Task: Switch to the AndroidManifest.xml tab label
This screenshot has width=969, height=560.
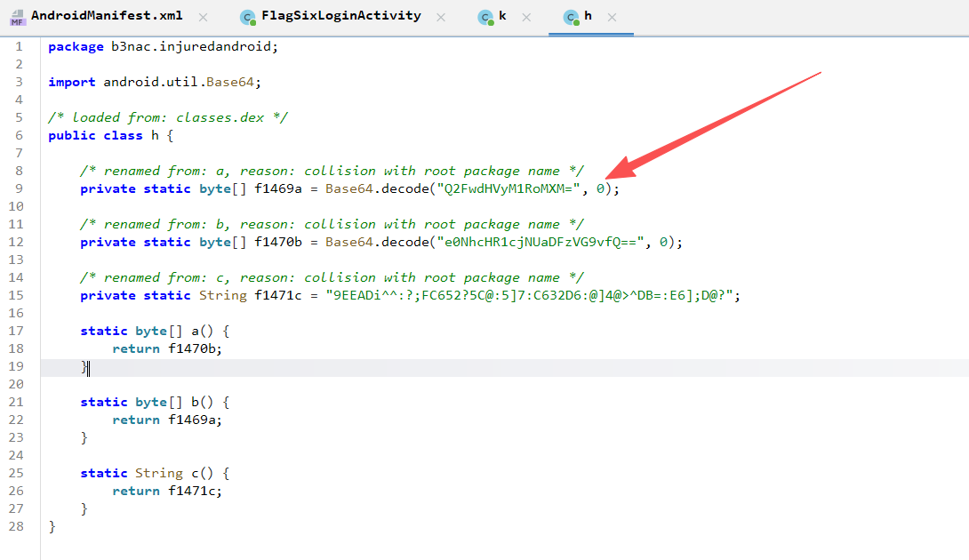Action: [x=108, y=16]
